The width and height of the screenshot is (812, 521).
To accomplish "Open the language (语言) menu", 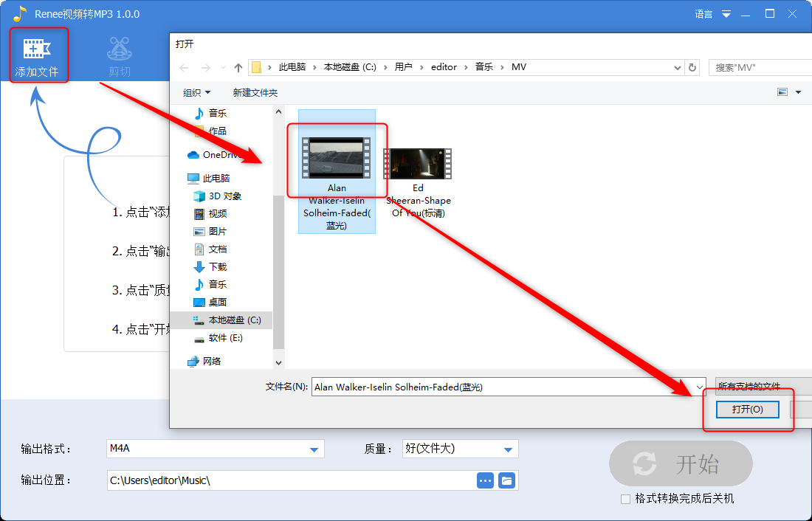I will tap(703, 14).
